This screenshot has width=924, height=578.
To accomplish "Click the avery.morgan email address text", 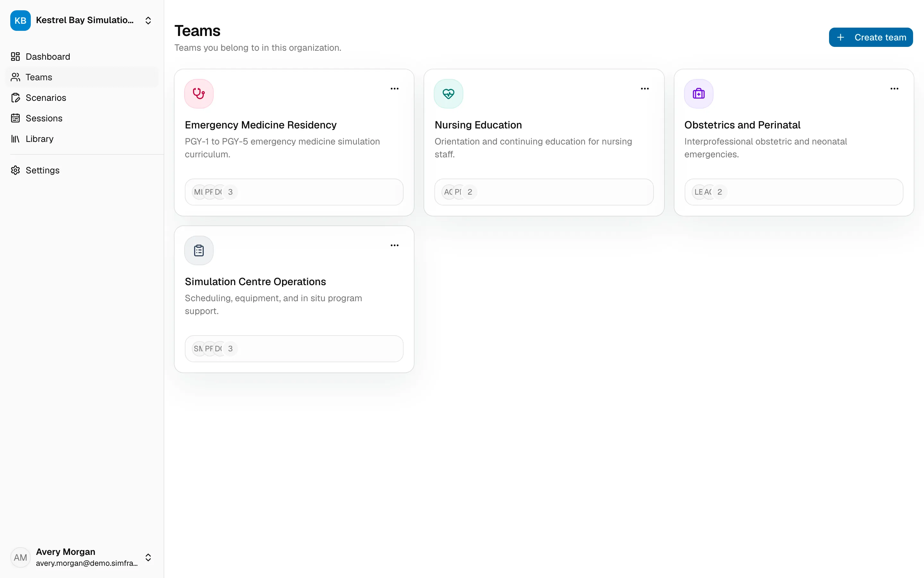I will [x=87, y=563].
